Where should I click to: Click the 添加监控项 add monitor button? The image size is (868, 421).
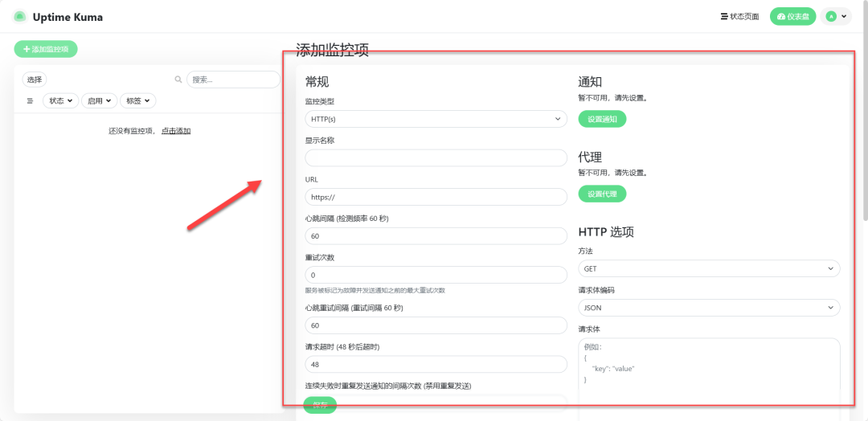coord(46,49)
